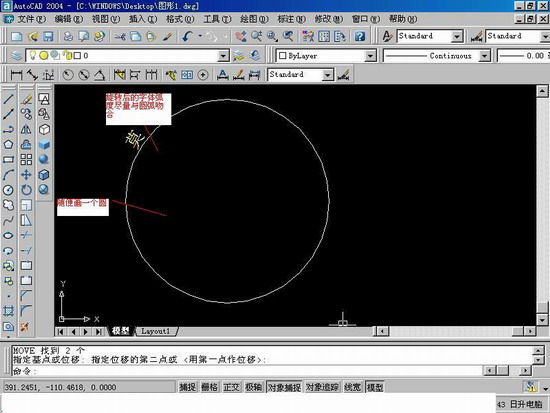Choose the Move modify tool

26,175
